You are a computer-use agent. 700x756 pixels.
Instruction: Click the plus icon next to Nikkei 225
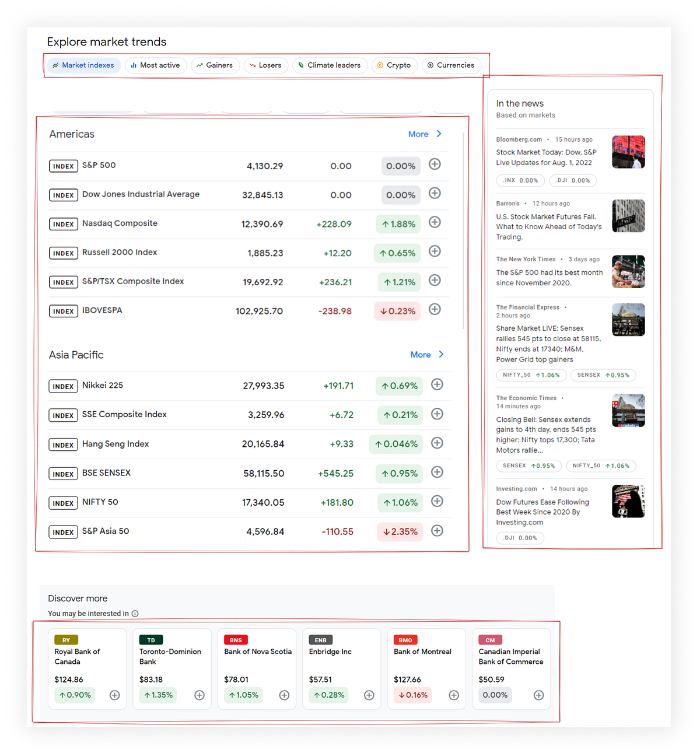pos(437,385)
